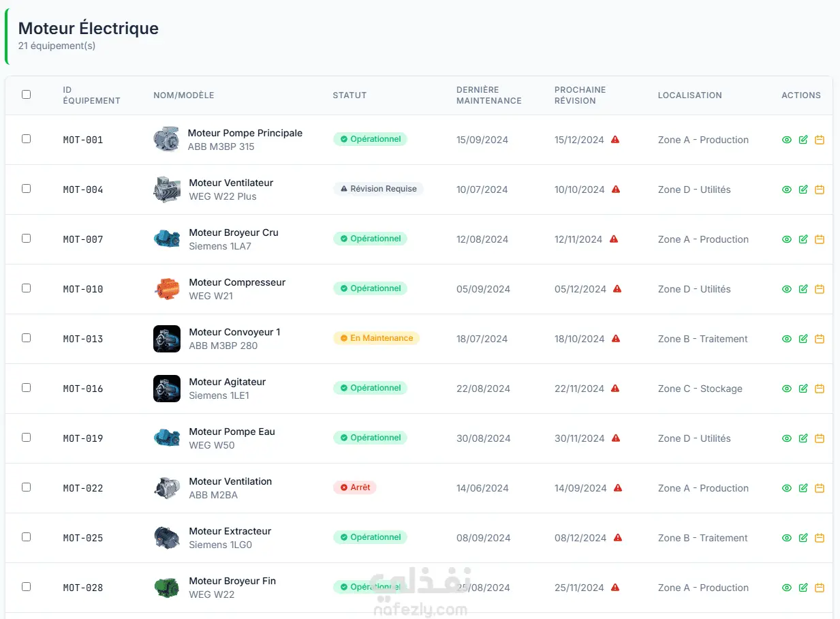
Task: Click the LOCALISATION column header
Action: coord(689,95)
